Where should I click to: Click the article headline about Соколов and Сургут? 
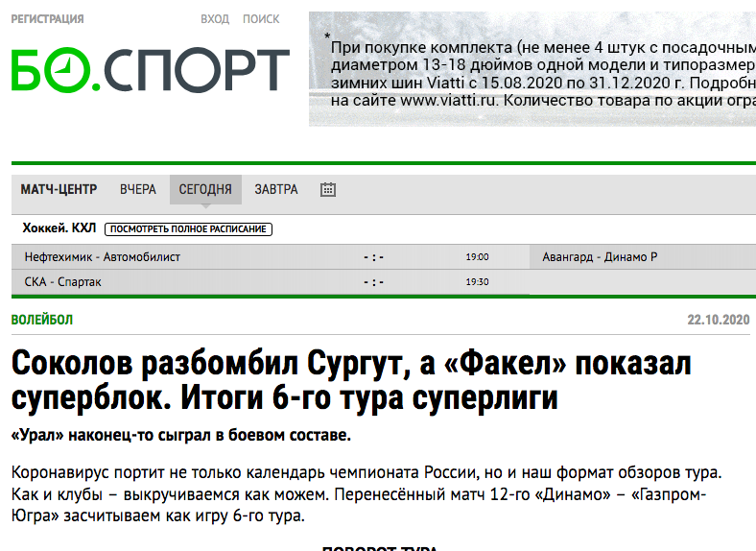pyautogui.click(x=351, y=381)
